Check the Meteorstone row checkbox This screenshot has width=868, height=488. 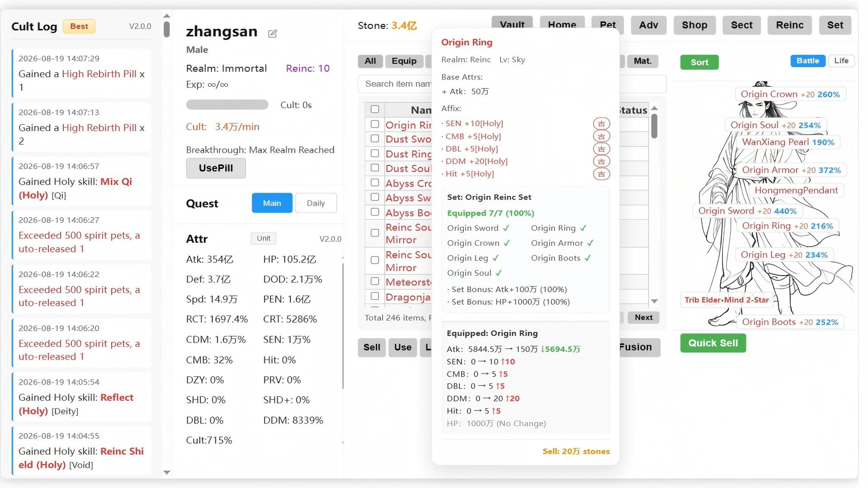click(375, 282)
